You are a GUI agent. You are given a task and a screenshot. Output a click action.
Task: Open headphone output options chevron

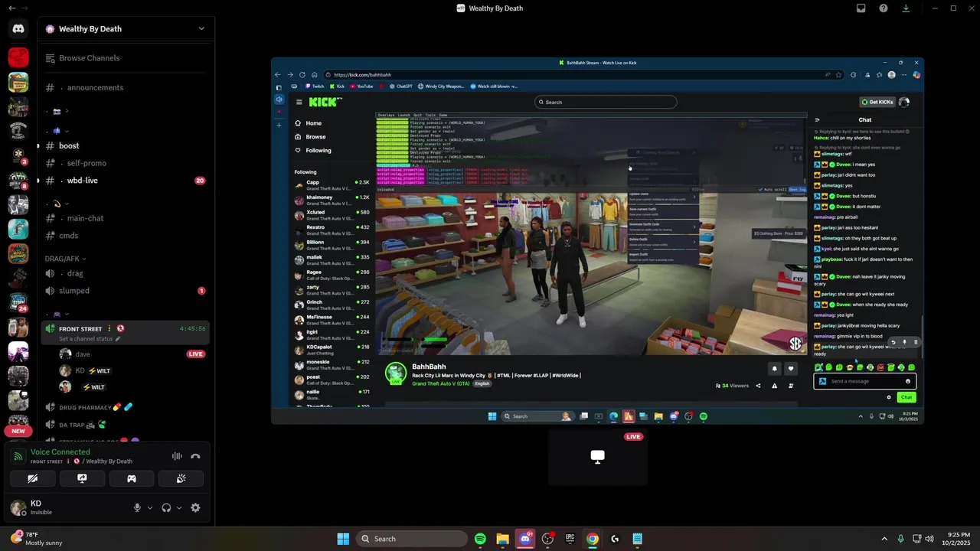[179, 508]
